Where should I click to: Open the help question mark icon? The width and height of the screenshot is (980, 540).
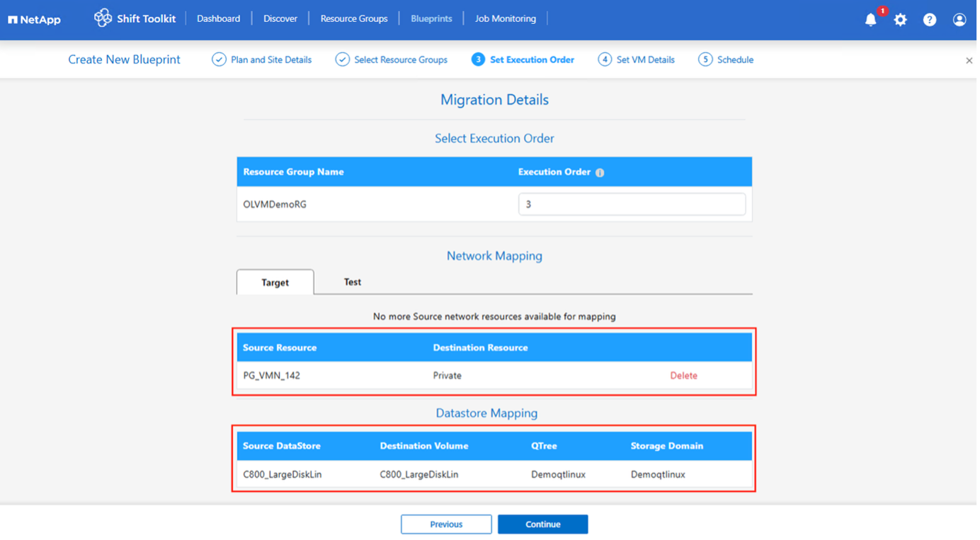[930, 20]
